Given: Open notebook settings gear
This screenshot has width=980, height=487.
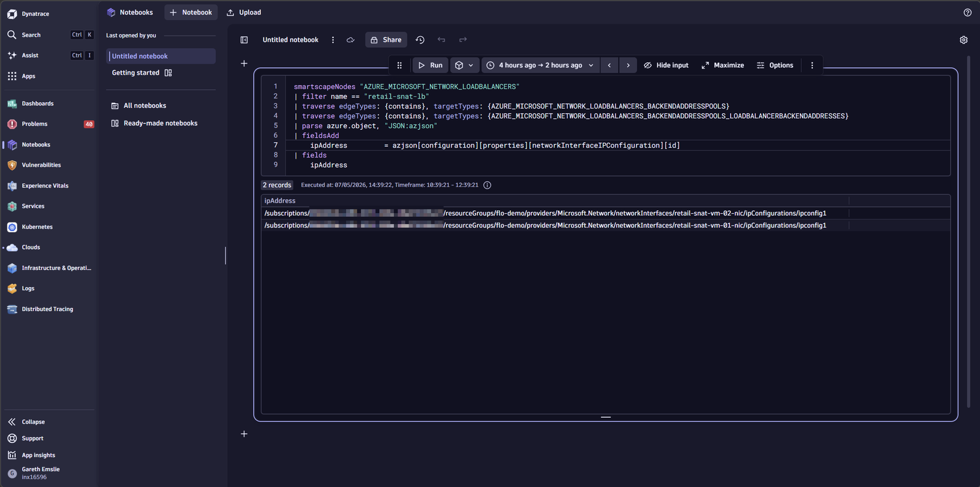Looking at the screenshot, I should pos(963,40).
